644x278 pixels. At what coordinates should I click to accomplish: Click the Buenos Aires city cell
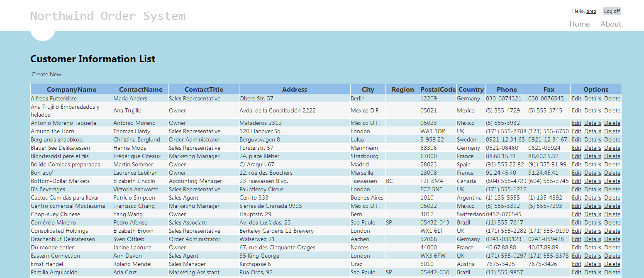[368, 198]
